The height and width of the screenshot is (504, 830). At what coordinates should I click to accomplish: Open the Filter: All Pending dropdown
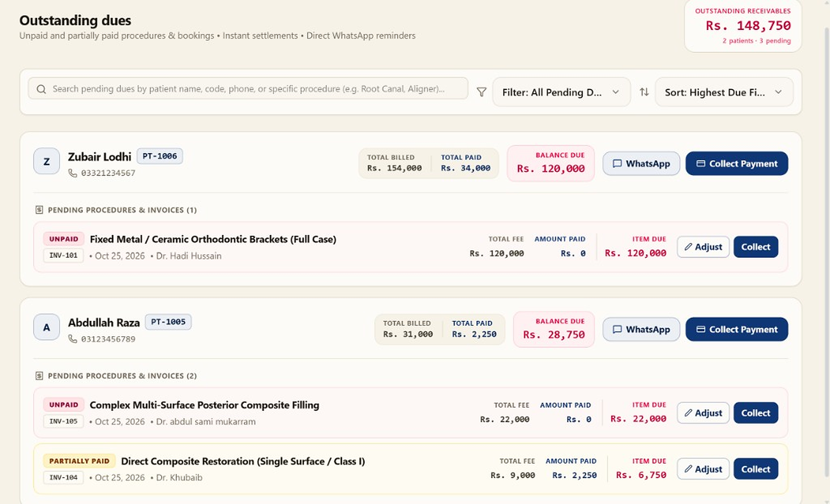561,92
